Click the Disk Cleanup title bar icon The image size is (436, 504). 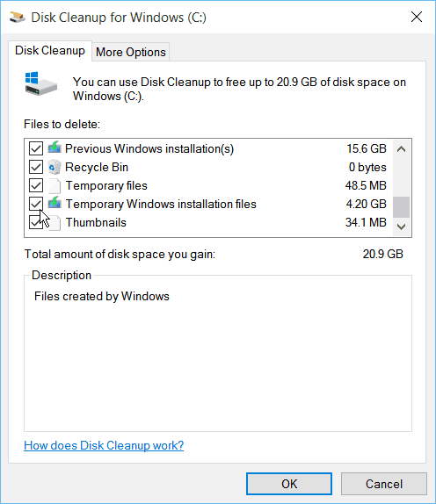pos(18,17)
